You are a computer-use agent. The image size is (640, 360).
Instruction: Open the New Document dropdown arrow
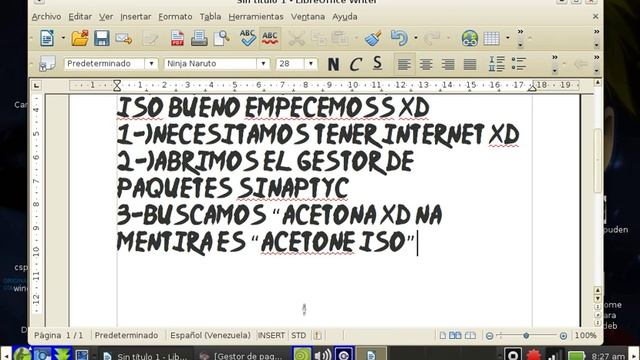[63, 38]
